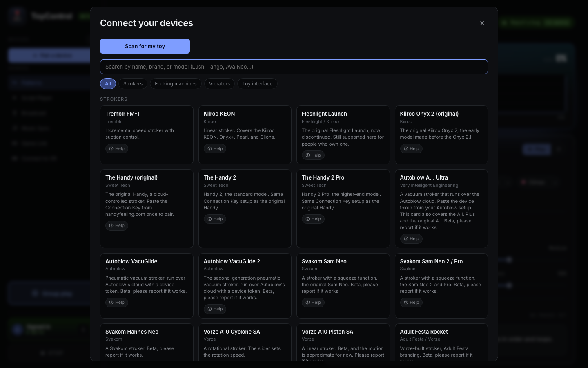Click the Scan for my toy button
This screenshot has height=368, width=588.
145,46
